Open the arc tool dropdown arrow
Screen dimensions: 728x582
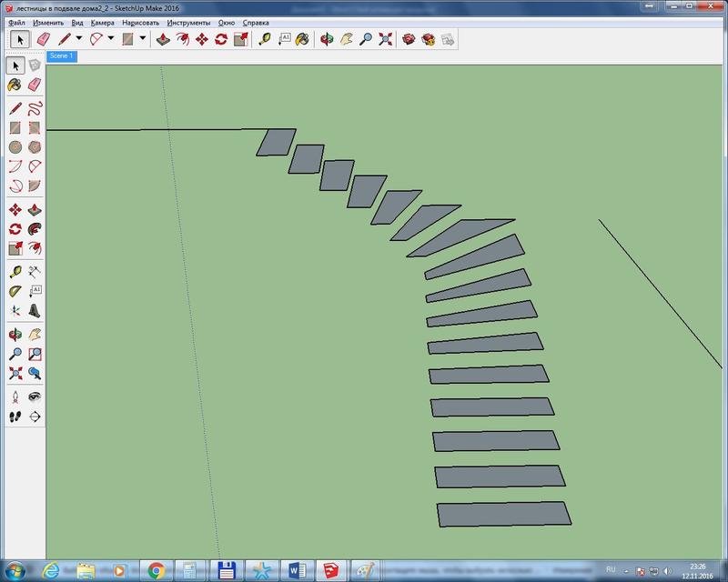click(111, 39)
